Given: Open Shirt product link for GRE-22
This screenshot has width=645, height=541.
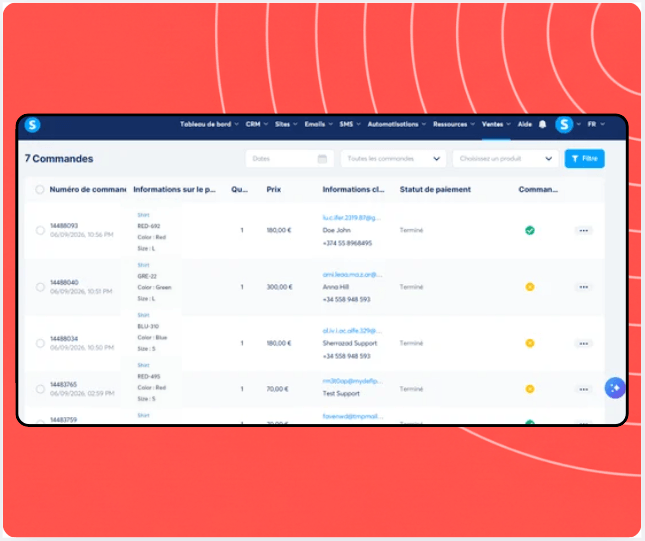Looking at the screenshot, I should pyautogui.click(x=143, y=265).
